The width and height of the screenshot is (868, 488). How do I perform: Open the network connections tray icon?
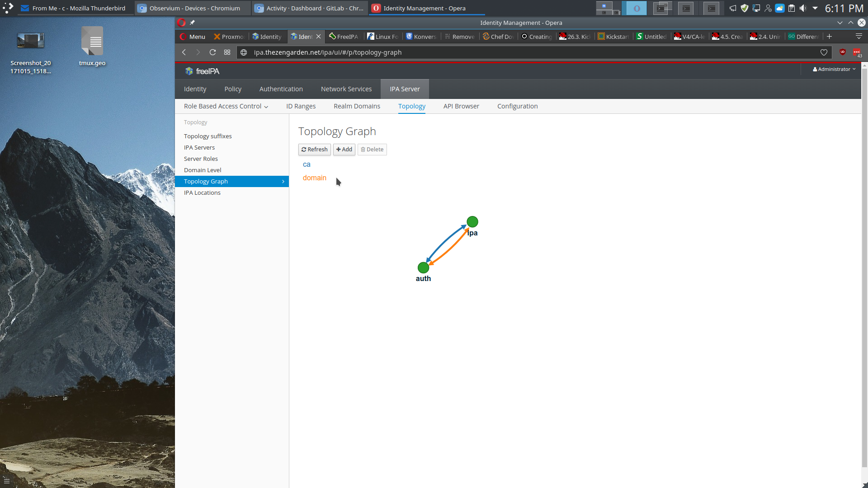coord(756,8)
